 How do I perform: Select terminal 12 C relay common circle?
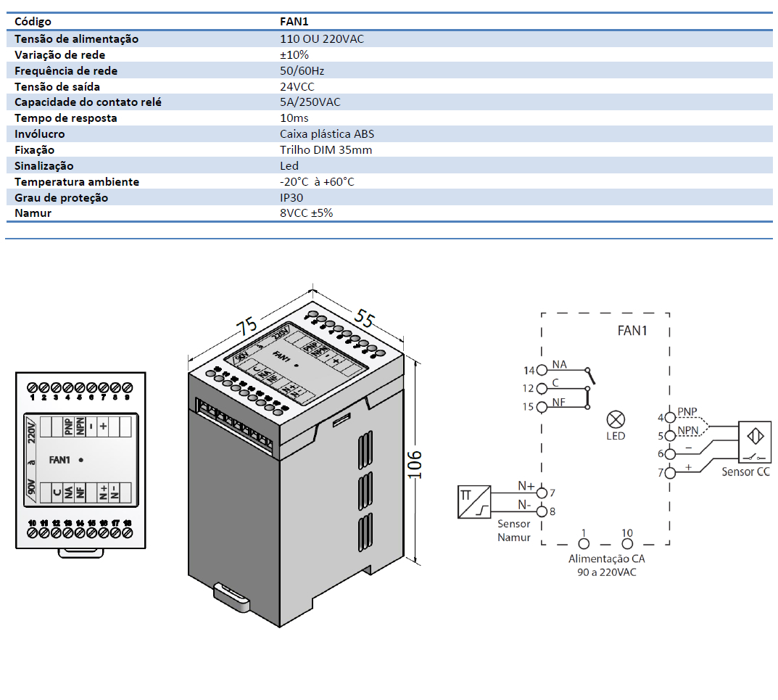click(x=541, y=389)
